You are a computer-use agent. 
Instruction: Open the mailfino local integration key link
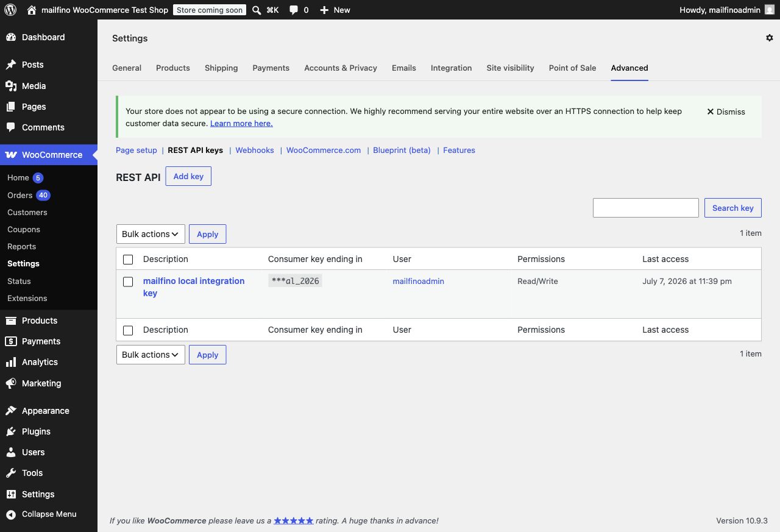tap(194, 287)
